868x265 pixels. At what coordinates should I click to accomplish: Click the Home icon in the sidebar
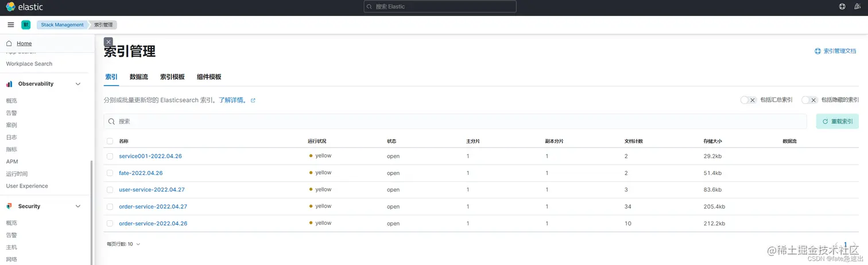(9, 44)
